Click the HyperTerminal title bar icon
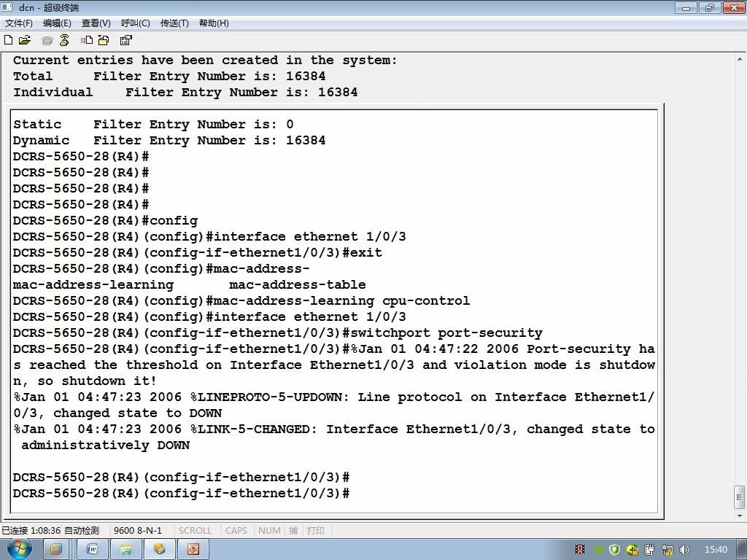This screenshot has height=560, width=747. pos(7,7)
